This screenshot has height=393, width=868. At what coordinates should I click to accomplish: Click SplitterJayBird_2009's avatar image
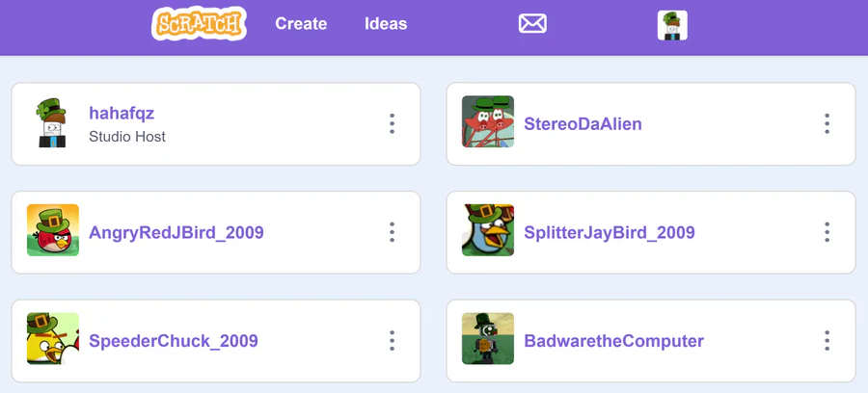(x=488, y=231)
